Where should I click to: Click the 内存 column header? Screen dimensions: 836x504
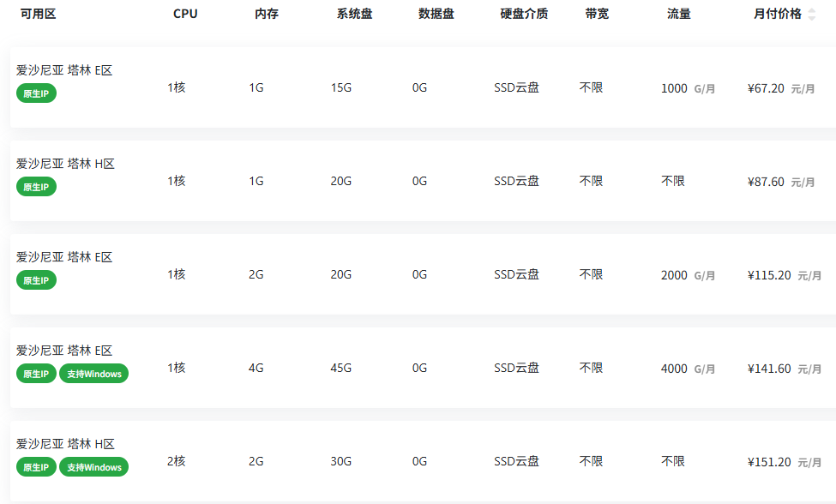(x=267, y=14)
